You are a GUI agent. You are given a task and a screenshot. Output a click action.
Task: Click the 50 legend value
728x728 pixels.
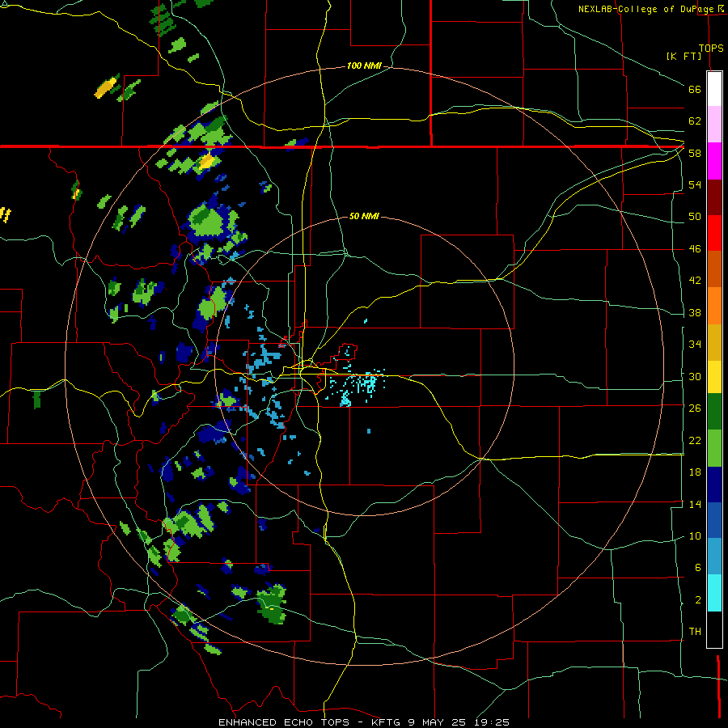coord(695,217)
